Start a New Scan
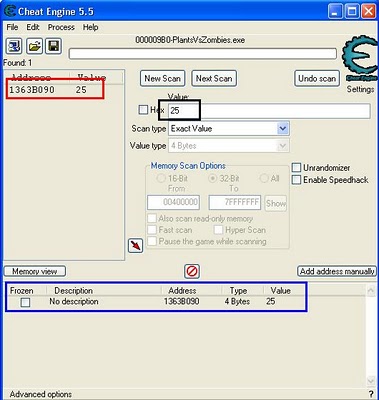 click(x=162, y=79)
